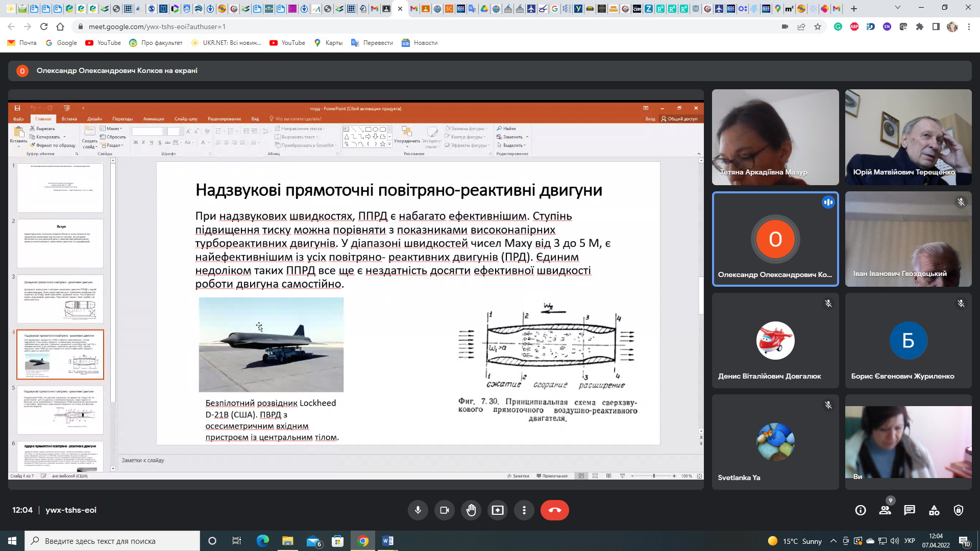Expand Chrome tab search chevron
Screen dimensions: 980x551
click(898, 8)
